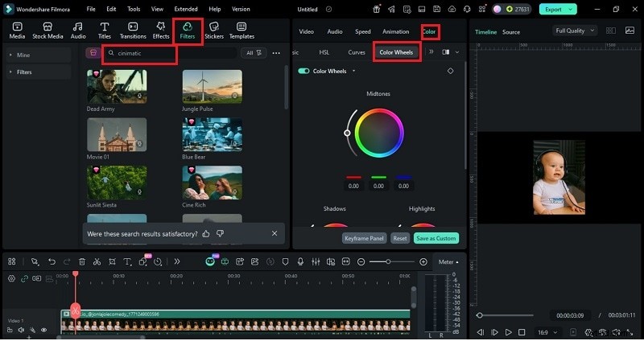Open the Tools menu
644x341 pixels.
coord(133,9)
